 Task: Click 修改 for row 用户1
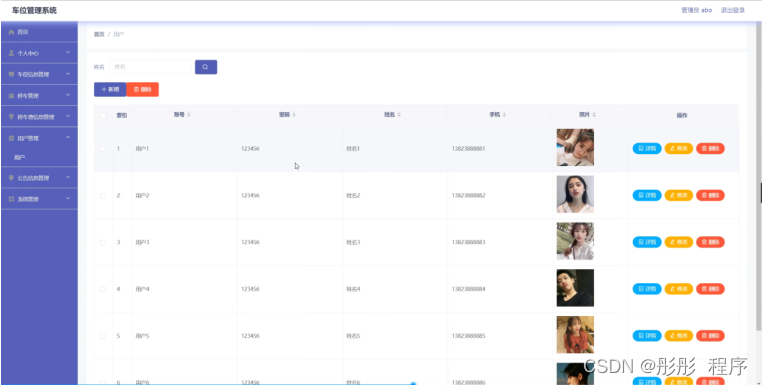(x=678, y=148)
